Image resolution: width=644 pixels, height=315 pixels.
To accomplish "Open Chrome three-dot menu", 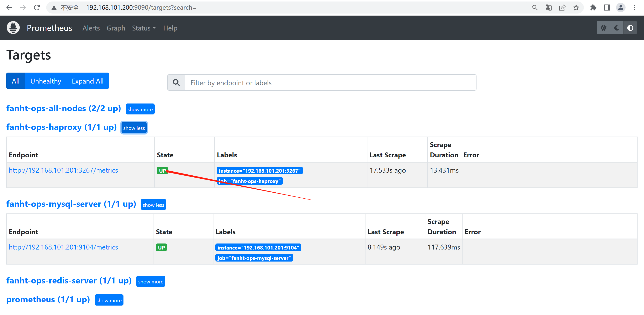I will pyautogui.click(x=635, y=8).
